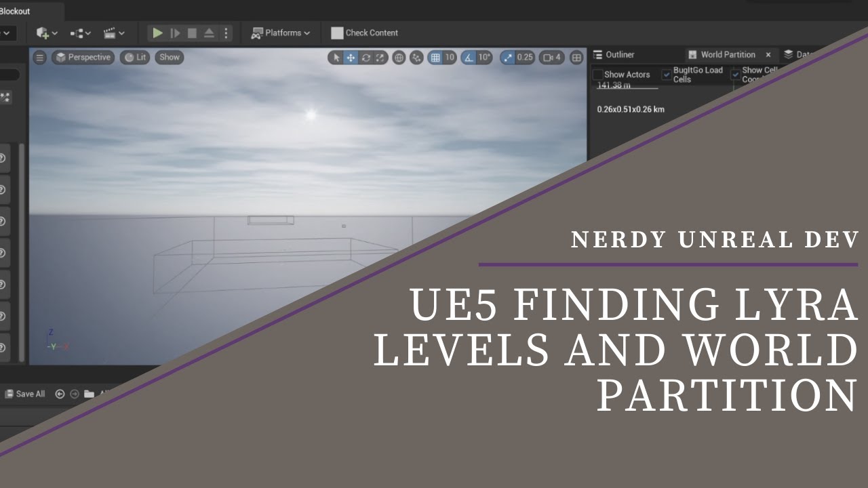The height and width of the screenshot is (488, 868).
Task: Switch to the Outliner tab
Action: coord(614,54)
